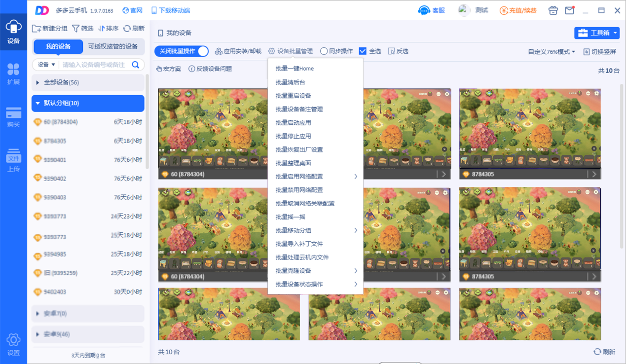The width and height of the screenshot is (626, 364).
Task: Click the 排序 sort button
Action: pos(109,29)
